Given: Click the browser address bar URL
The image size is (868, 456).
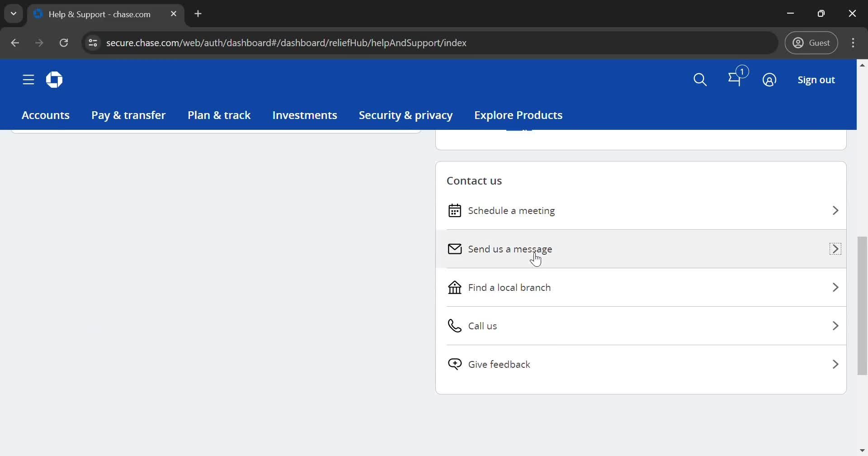Looking at the screenshot, I should click(x=286, y=43).
